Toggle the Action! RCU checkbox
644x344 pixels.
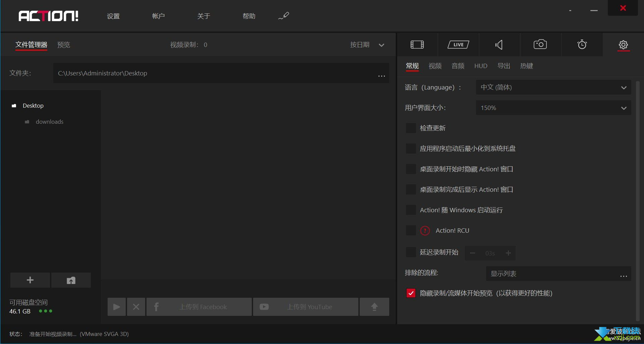411,230
